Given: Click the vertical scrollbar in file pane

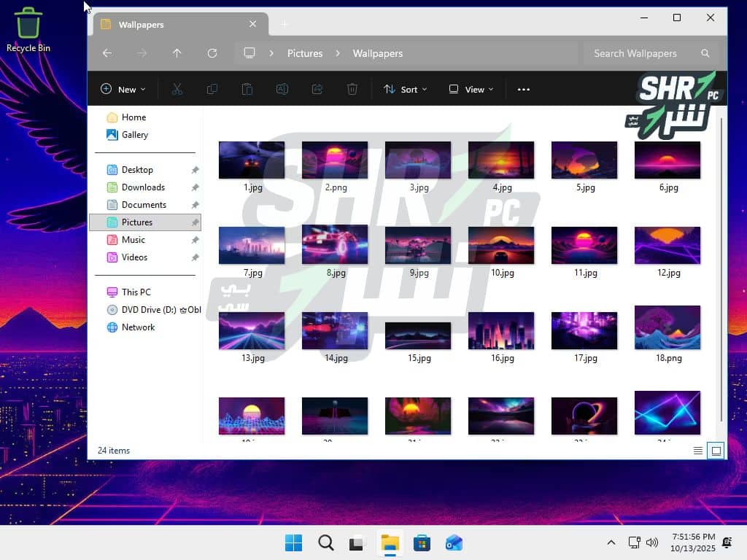Looking at the screenshot, I should point(721,270).
